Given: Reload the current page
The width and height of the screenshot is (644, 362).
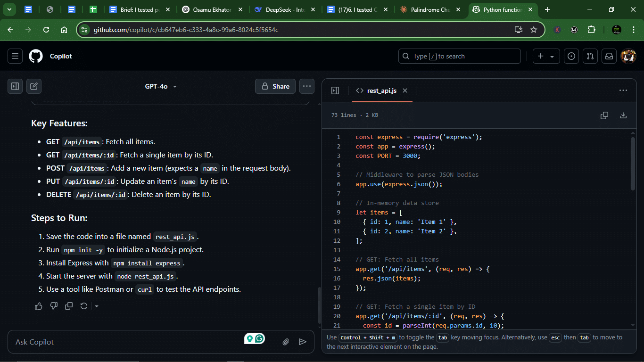Looking at the screenshot, I should pos(46,30).
